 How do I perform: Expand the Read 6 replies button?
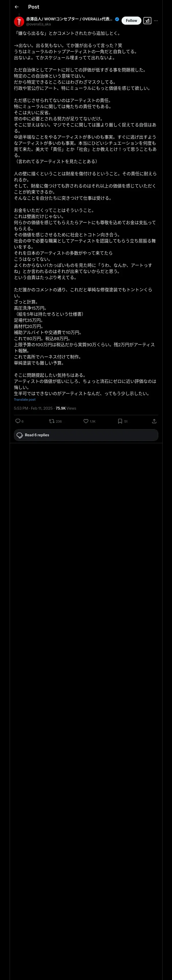pyautogui.click(x=86, y=435)
